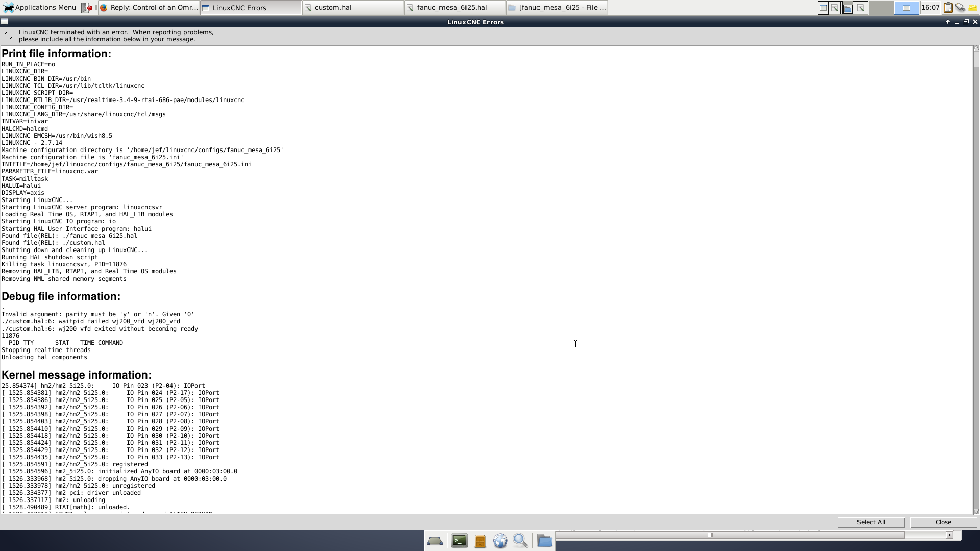Viewport: 980px width, 551px height.
Task: Switch to the LinuxCNC Errors taskbar button
Action: pos(251,8)
